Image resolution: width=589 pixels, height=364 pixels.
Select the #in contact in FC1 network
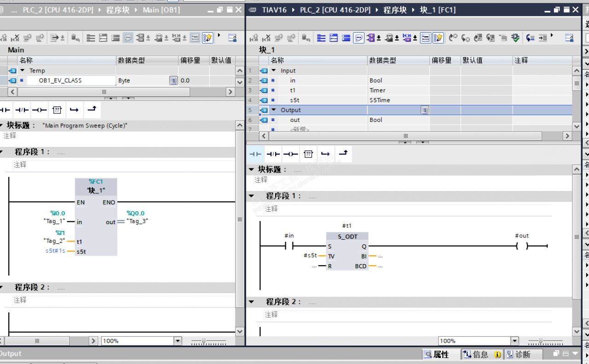[x=289, y=246]
